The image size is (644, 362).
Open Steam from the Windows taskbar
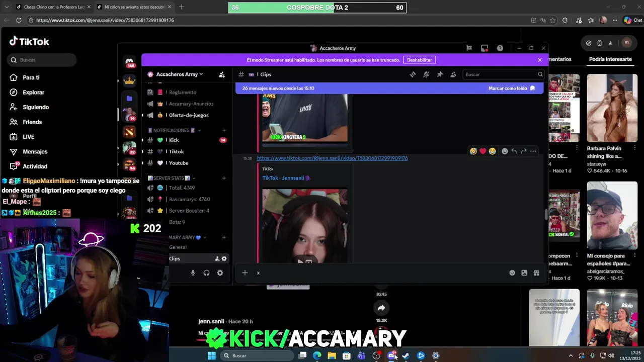[406, 355]
